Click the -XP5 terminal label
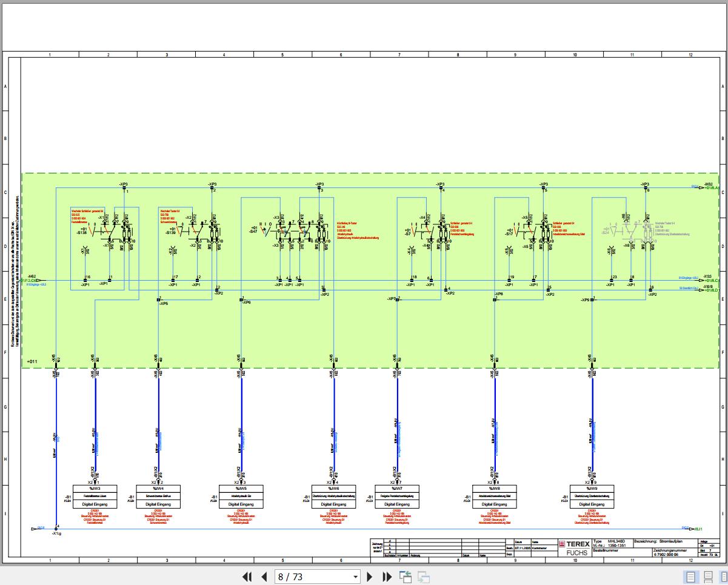Viewport: 728px width, 585px height. tap(164, 303)
